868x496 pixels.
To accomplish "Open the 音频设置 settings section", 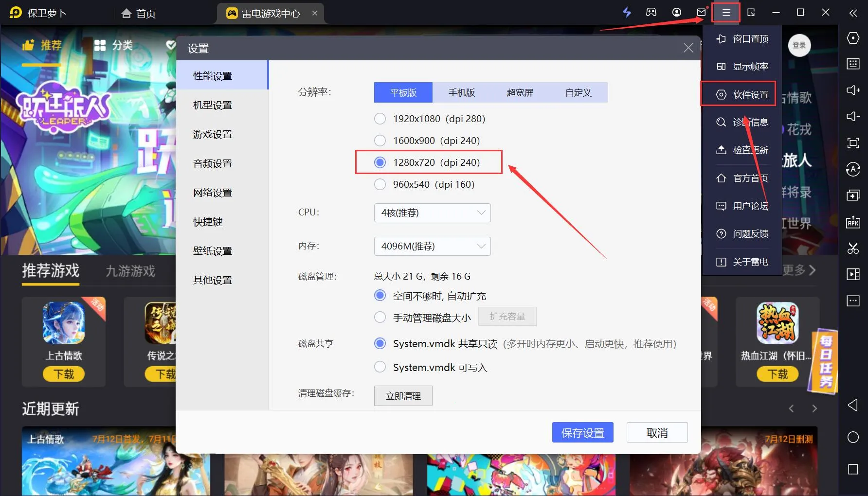I will pyautogui.click(x=212, y=163).
